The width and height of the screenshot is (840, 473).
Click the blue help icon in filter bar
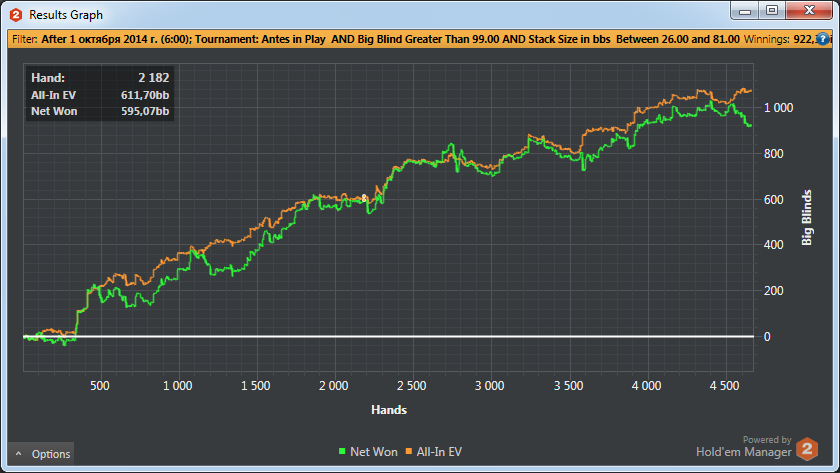tap(823, 39)
